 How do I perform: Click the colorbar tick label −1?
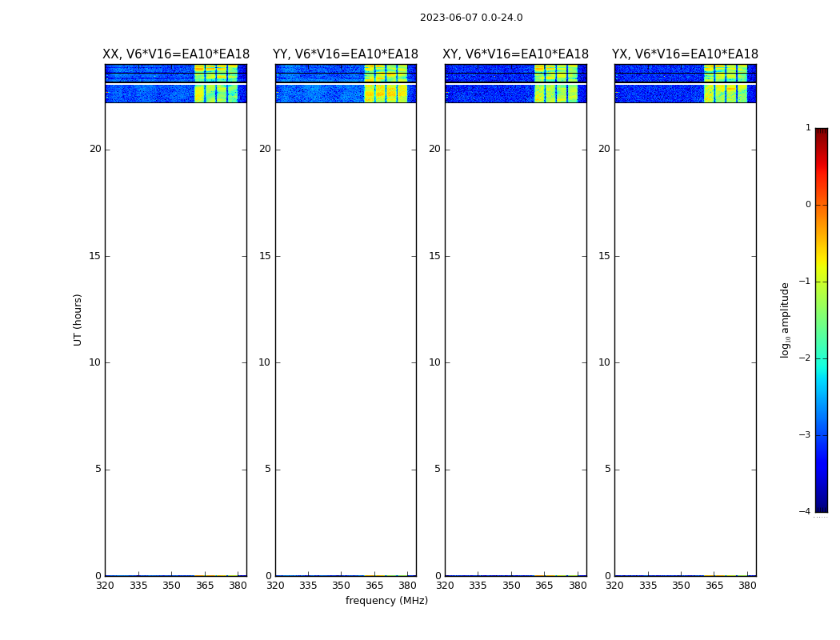pos(805,281)
